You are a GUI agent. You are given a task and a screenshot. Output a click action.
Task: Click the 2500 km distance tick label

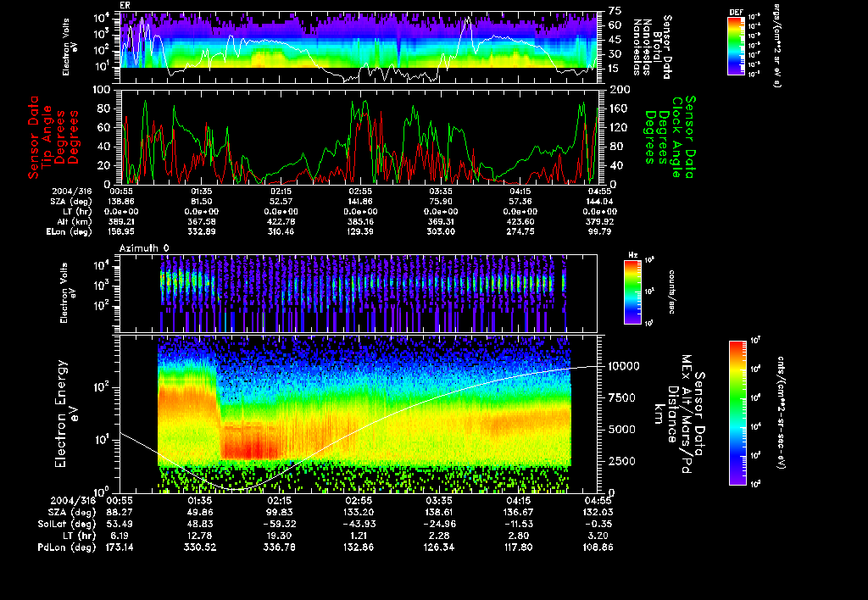click(621, 461)
